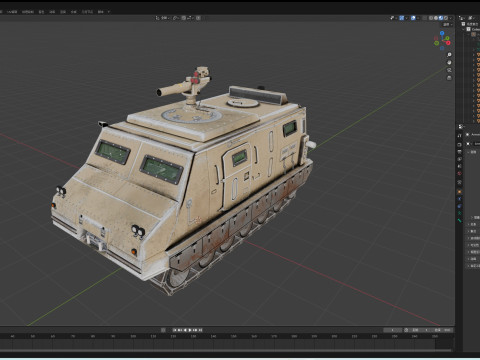Open the Rendering workspace tab
Screen dimensions: 480x360
coord(63,12)
